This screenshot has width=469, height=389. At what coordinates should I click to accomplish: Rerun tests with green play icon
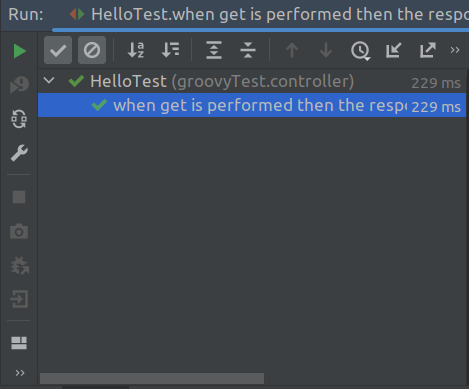(x=19, y=51)
